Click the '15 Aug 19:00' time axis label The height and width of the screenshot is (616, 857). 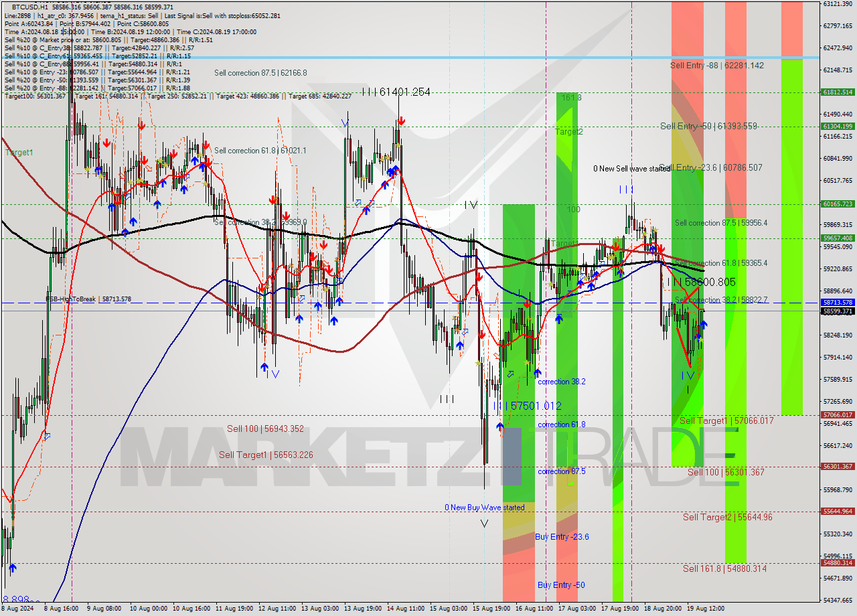click(491, 609)
